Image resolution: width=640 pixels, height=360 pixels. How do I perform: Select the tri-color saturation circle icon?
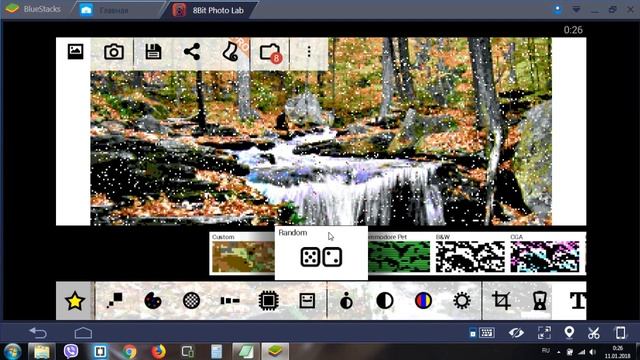[x=423, y=301]
